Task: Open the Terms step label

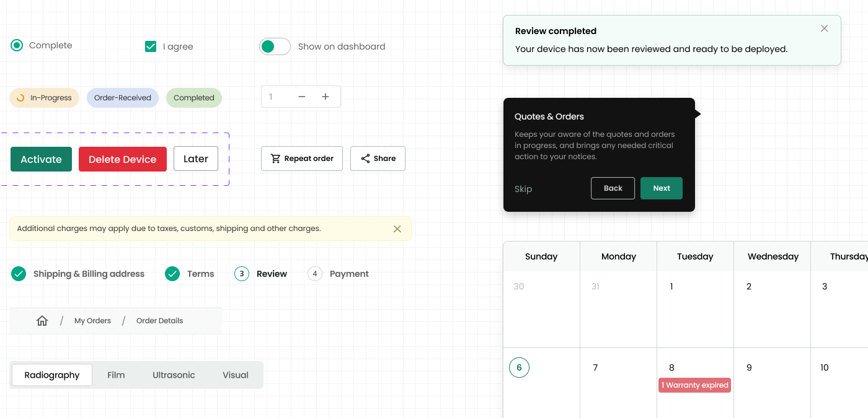Action: pyautogui.click(x=201, y=274)
